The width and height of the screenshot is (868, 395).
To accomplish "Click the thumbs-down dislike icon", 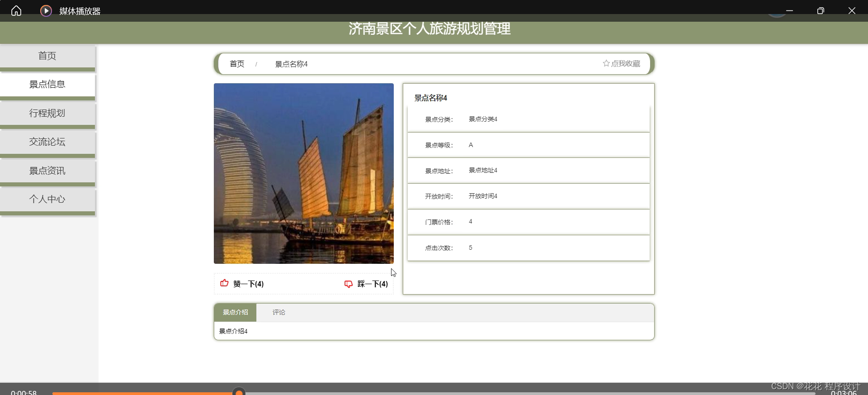I will point(349,284).
